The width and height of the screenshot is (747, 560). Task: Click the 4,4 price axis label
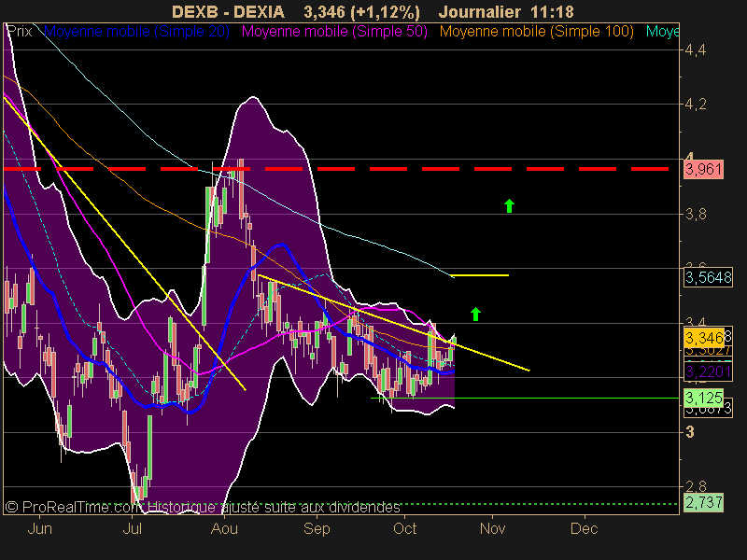[696, 49]
